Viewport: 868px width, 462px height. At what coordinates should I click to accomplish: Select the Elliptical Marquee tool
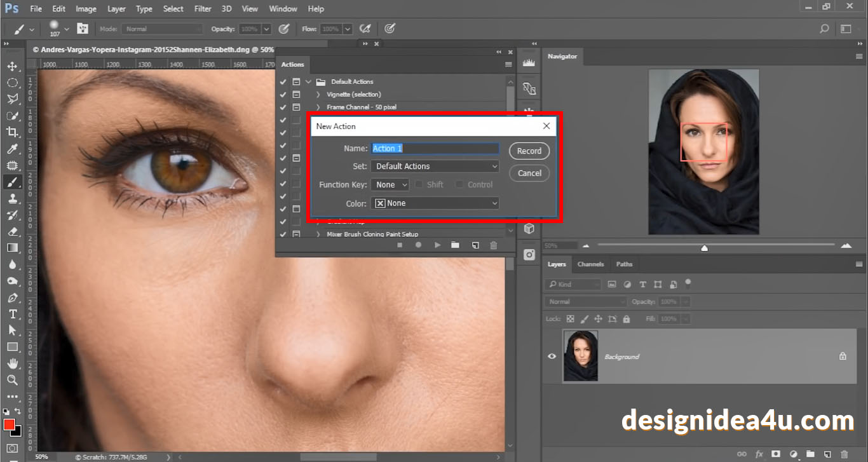[x=12, y=83]
